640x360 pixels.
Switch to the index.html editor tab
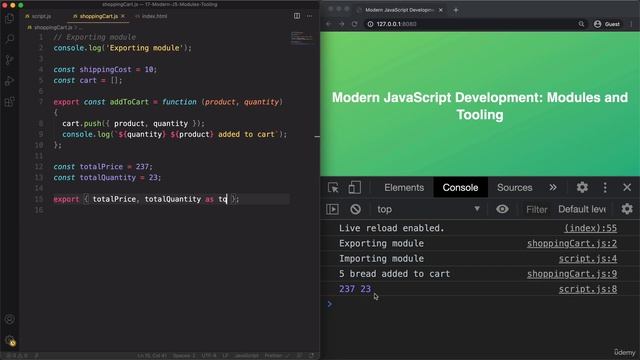(x=151, y=16)
